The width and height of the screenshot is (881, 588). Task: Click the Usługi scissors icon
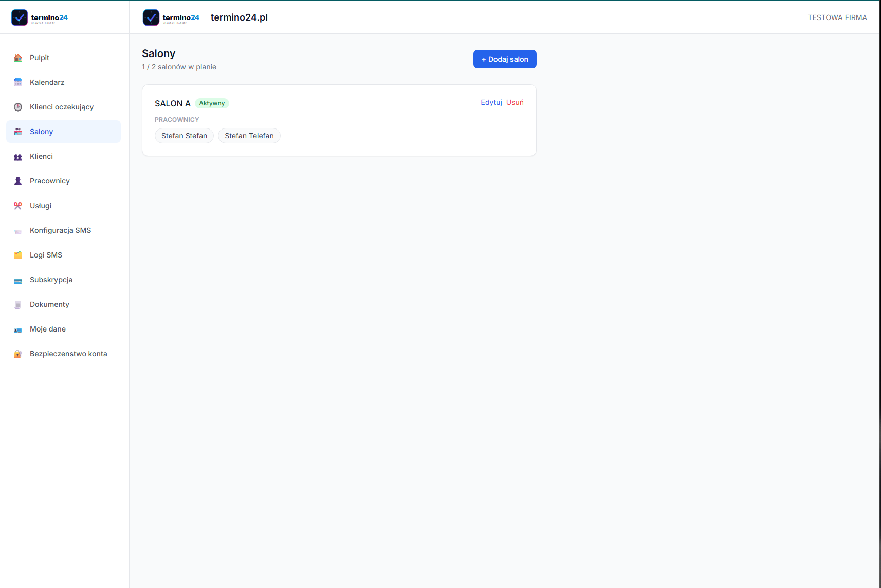click(x=18, y=206)
